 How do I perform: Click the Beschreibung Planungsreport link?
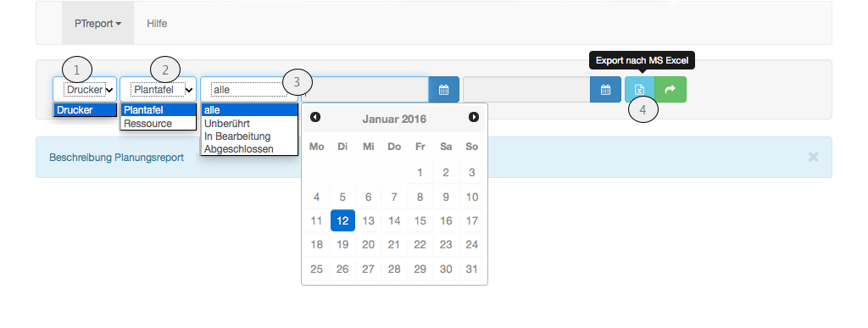pos(116,158)
